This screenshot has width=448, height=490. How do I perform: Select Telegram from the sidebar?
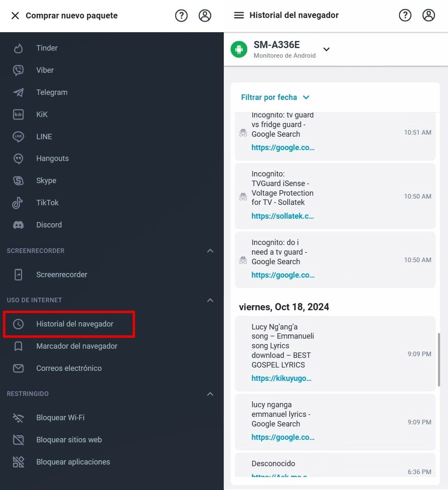(x=52, y=92)
